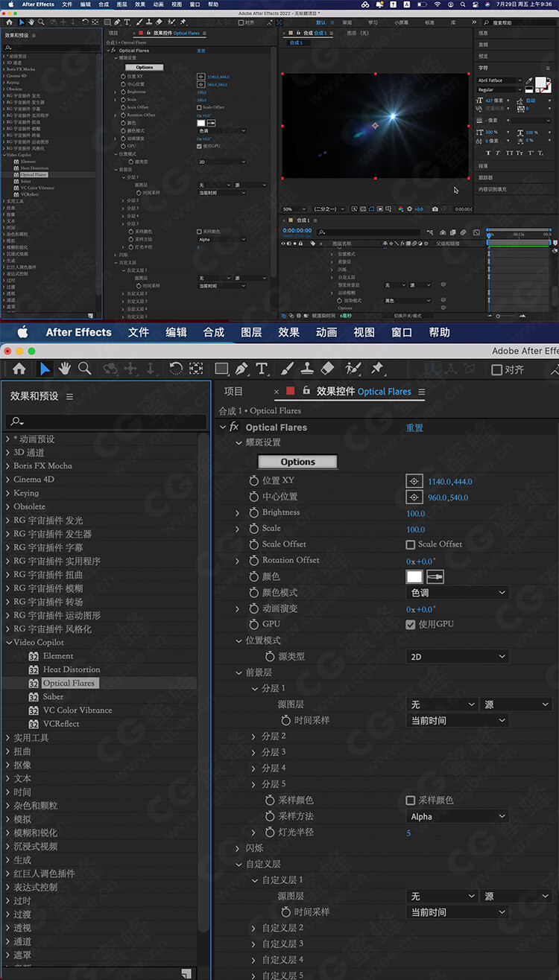The width and height of the screenshot is (559, 980).
Task: Click the lock icon on enlarged 效果控件 tab
Action: (306, 391)
